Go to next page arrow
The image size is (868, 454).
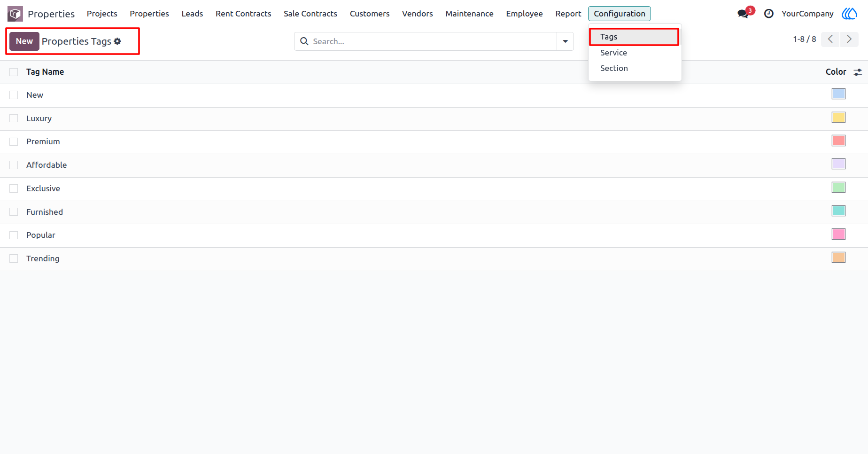point(849,39)
